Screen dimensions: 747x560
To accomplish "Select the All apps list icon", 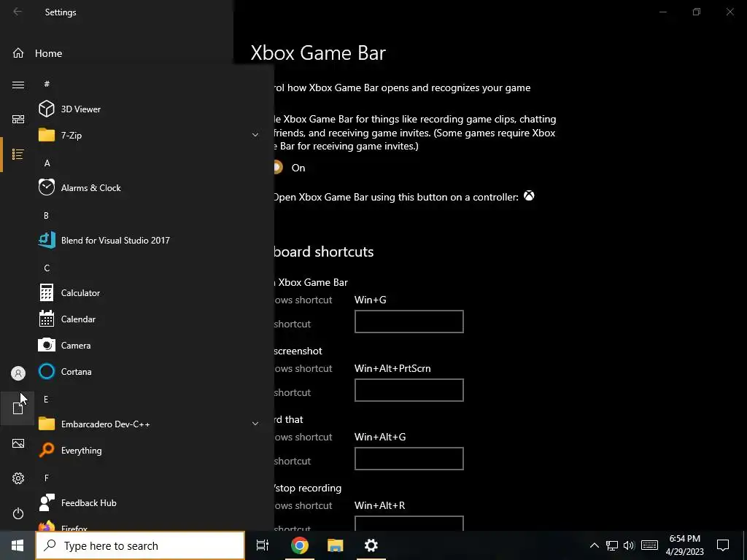I will (x=18, y=155).
